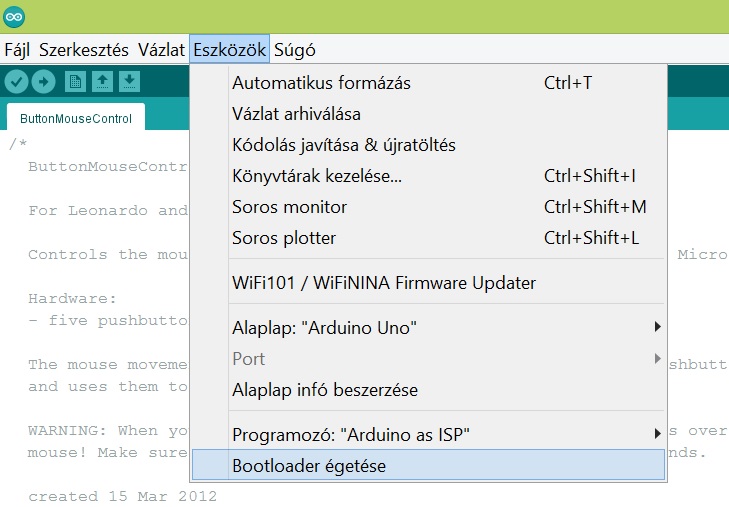Launch Soros plotter
This screenshot has height=507, width=729.
[428, 238]
